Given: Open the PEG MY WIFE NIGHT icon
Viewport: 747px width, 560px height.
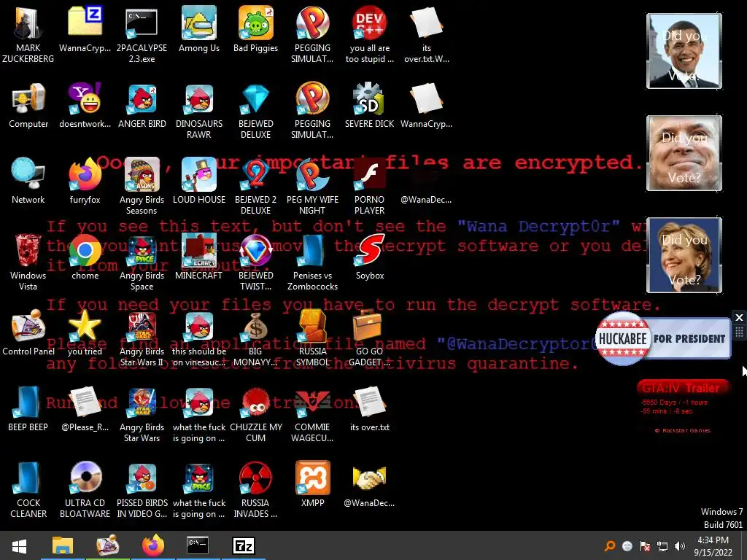Looking at the screenshot, I should (x=312, y=186).
